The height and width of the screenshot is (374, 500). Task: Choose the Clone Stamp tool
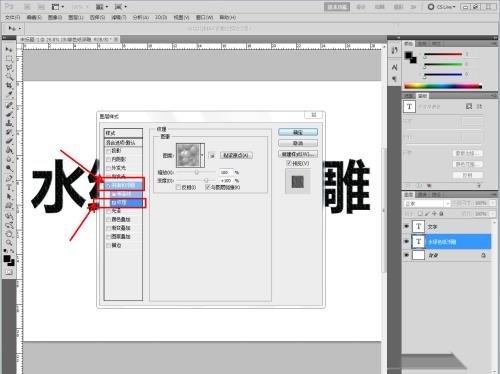click(x=9, y=123)
